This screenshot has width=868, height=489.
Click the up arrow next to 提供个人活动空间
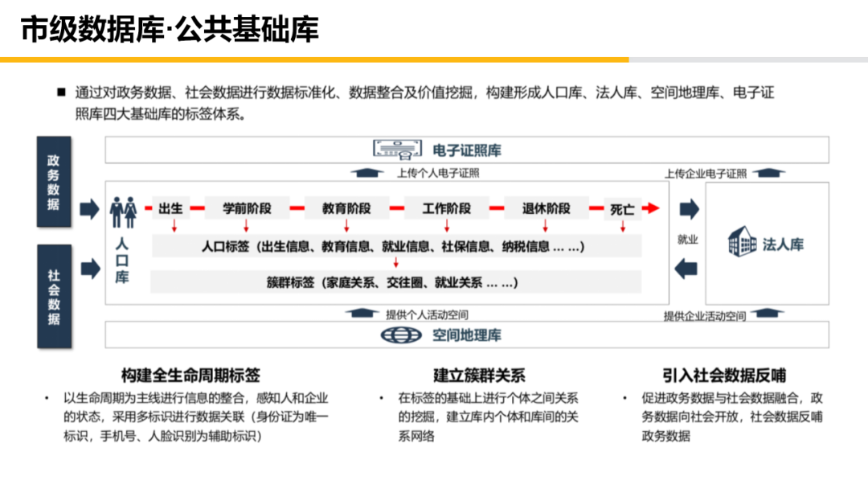(x=362, y=314)
